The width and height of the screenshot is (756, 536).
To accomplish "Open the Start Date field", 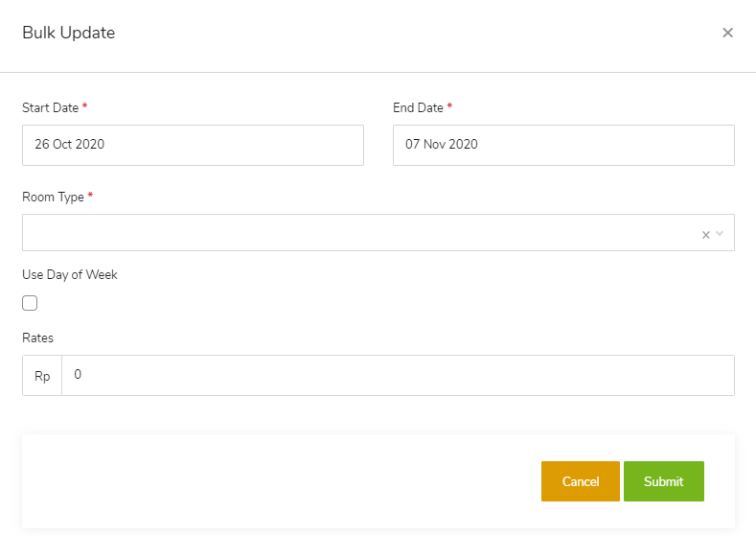I will coord(193,145).
